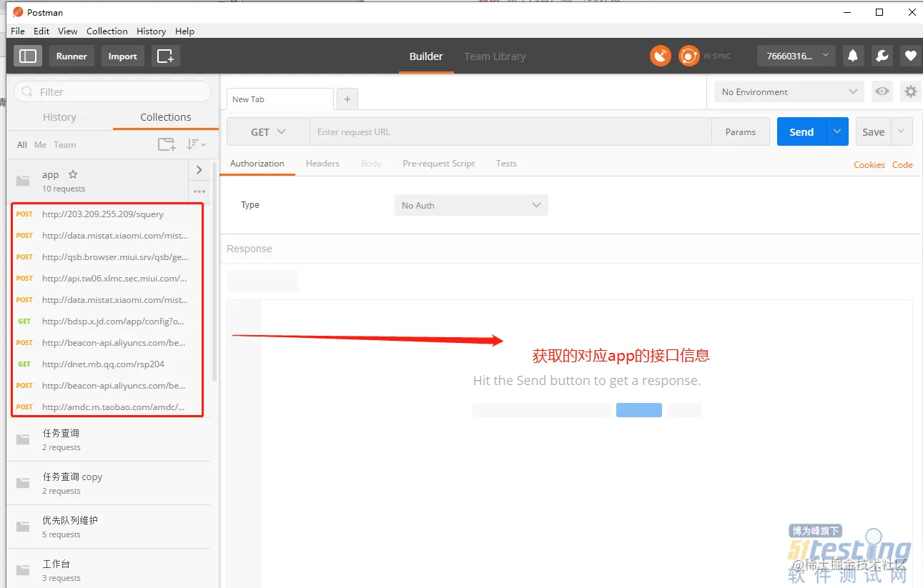Open the 203.209.255.209/squery POST request
923x588 pixels.
click(107, 214)
